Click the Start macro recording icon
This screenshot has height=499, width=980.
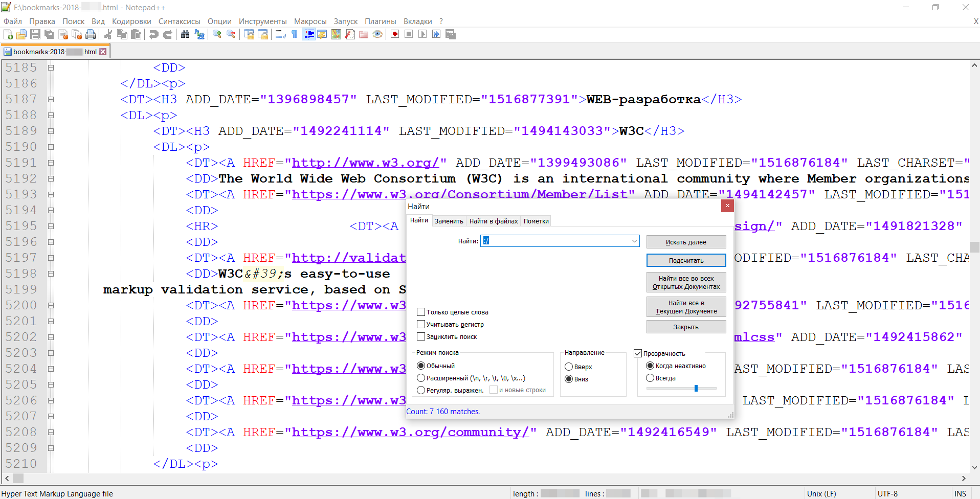(395, 34)
